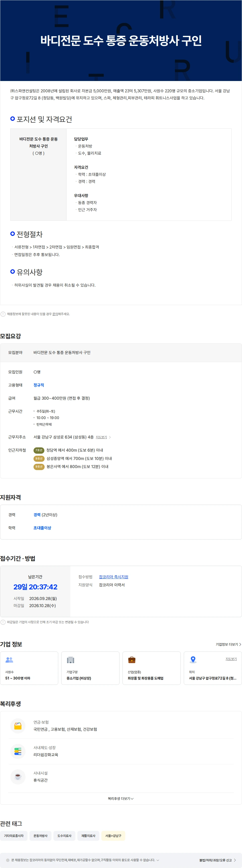Viewport: 242px width, 868px height.
Task: Click arrow icon after 불법/허위 신고
Action: [235, 860]
